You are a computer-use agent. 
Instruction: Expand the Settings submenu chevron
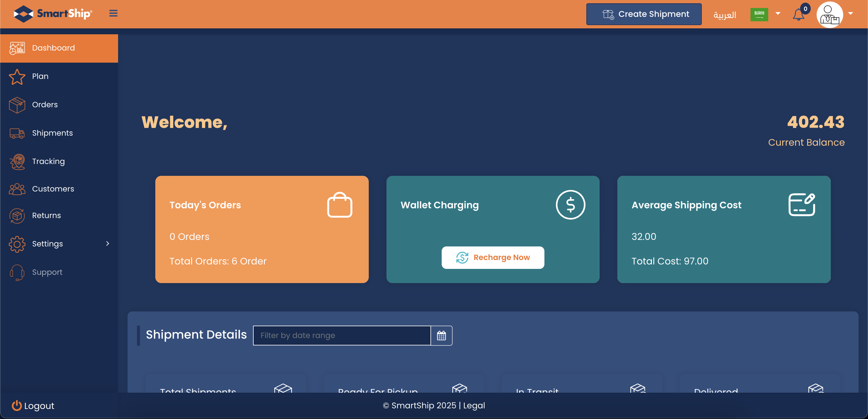click(x=107, y=243)
